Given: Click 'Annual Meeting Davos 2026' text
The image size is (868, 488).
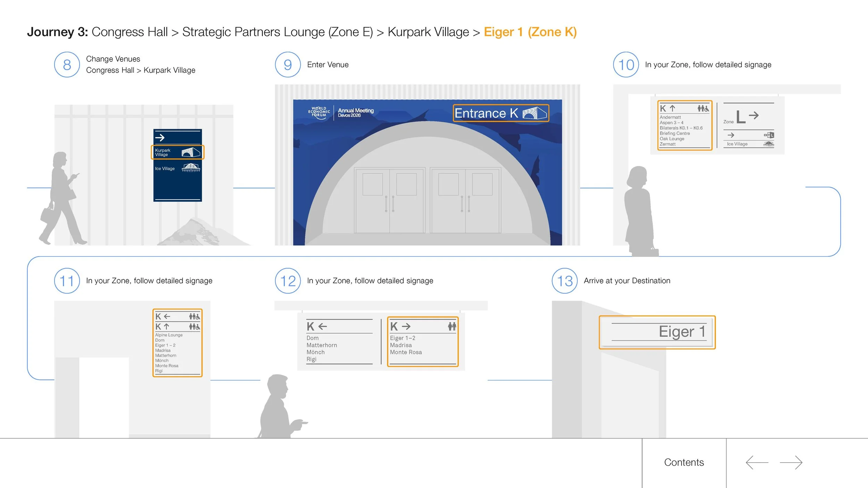Looking at the screenshot, I should [356, 112].
